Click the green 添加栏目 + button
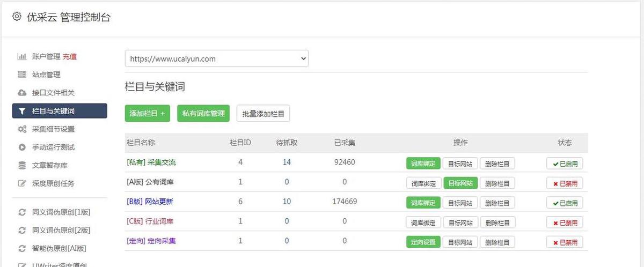Viewport: 644px width, 267px height. [x=148, y=114]
